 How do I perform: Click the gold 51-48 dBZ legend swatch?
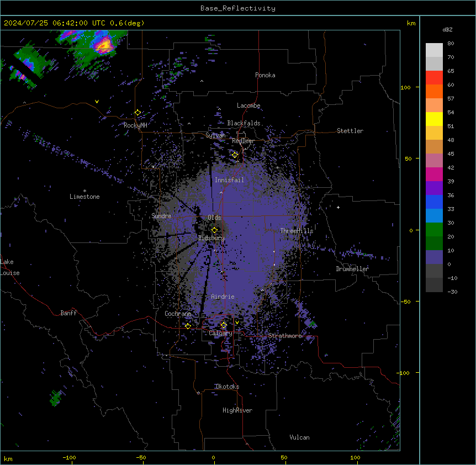point(434,133)
